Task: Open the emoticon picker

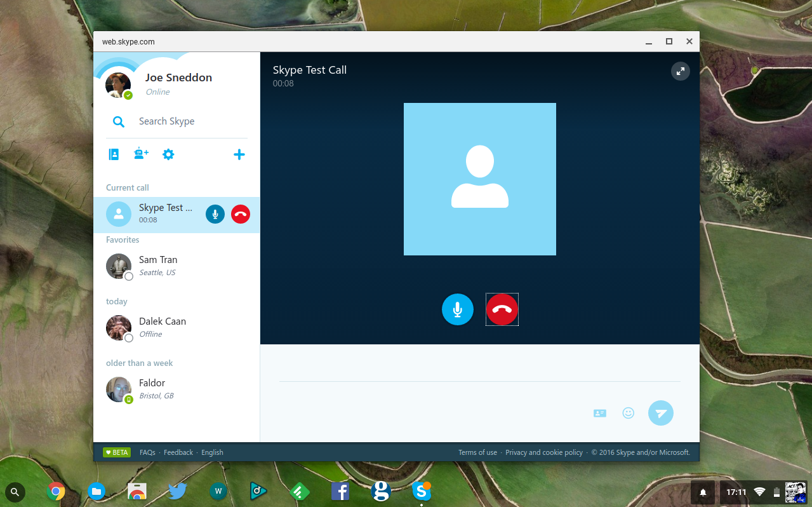Action: (628, 413)
